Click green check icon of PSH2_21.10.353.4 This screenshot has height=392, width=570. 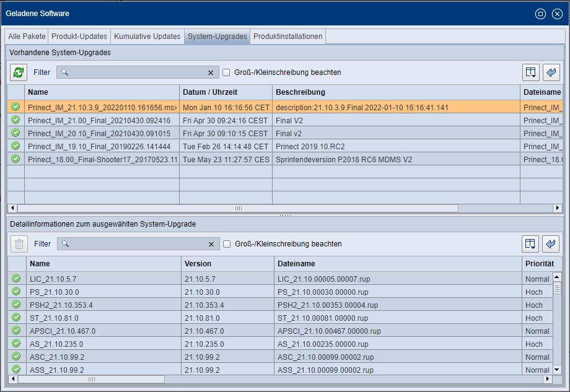[x=16, y=305]
